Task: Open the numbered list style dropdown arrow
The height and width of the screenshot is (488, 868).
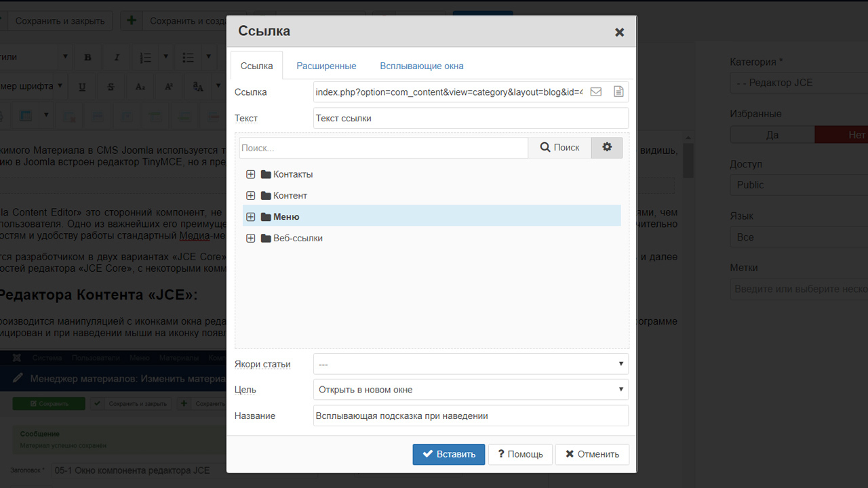Action: (165, 58)
